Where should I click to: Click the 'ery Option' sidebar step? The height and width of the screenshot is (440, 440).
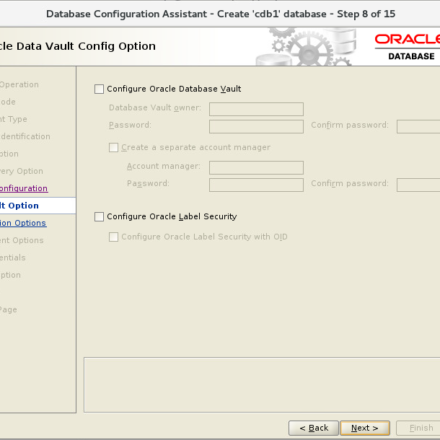(x=22, y=171)
